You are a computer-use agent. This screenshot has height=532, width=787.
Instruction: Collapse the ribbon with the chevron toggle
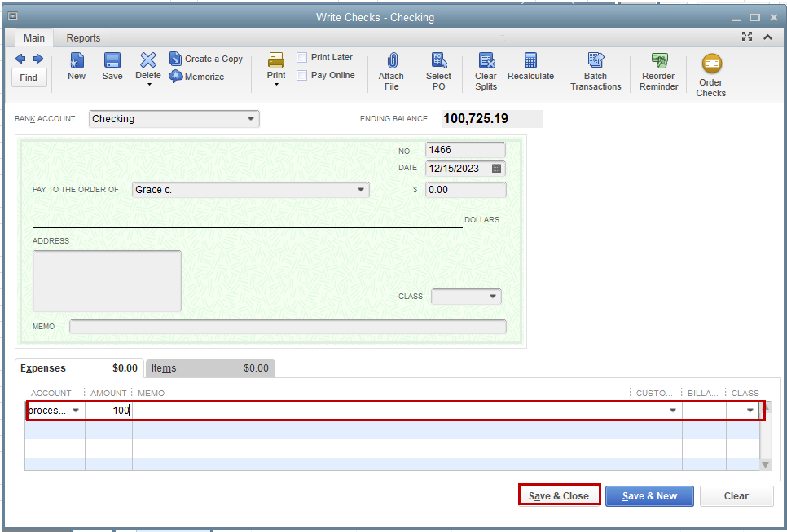(767, 36)
